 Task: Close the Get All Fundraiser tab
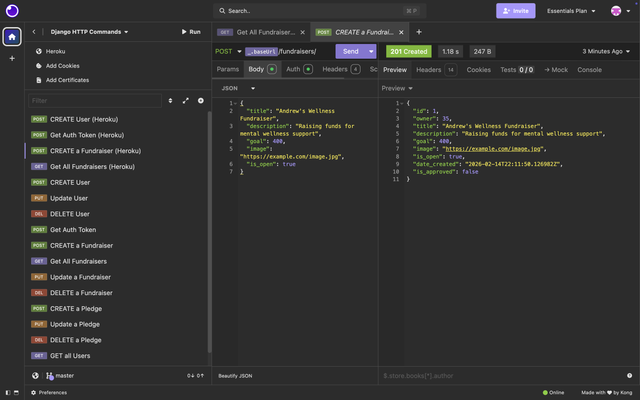point(302,32)
